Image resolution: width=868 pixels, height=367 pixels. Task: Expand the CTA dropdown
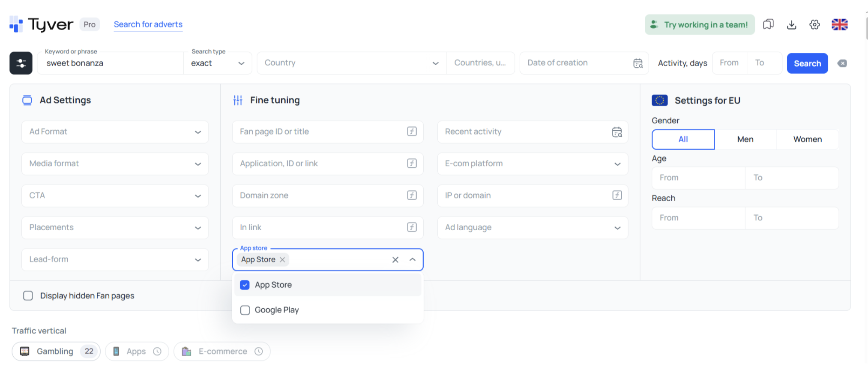115,196
